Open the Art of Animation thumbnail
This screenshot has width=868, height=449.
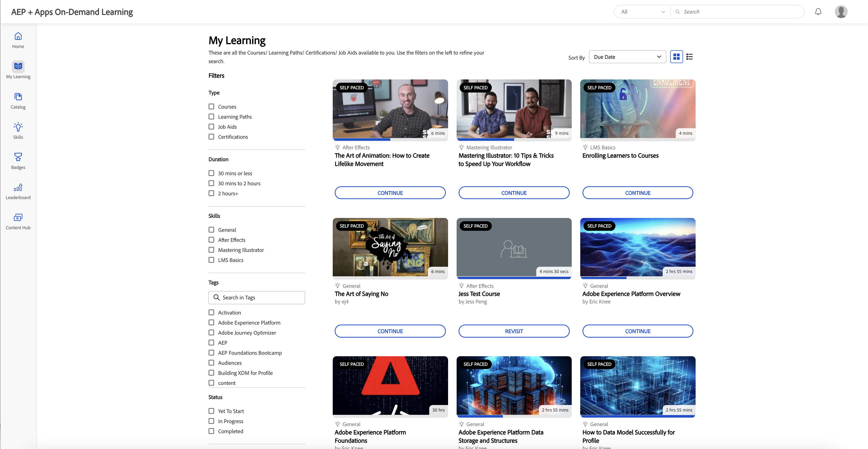390,109
